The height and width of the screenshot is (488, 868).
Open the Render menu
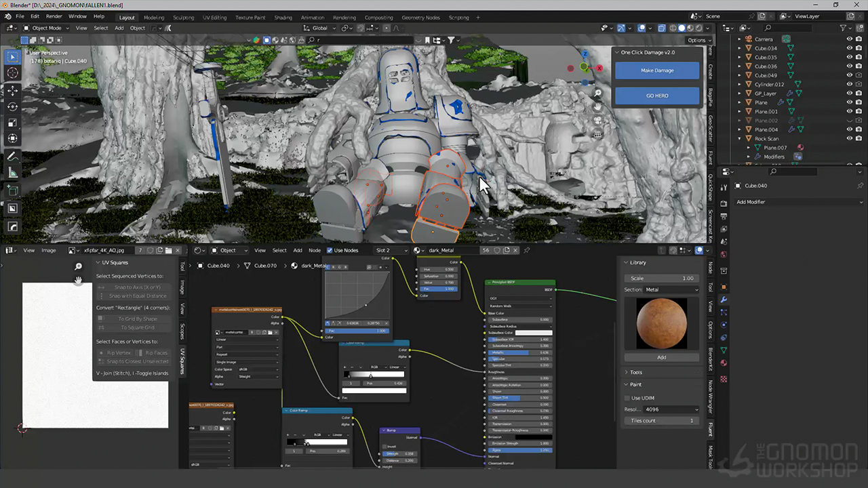tap(54, 16)
